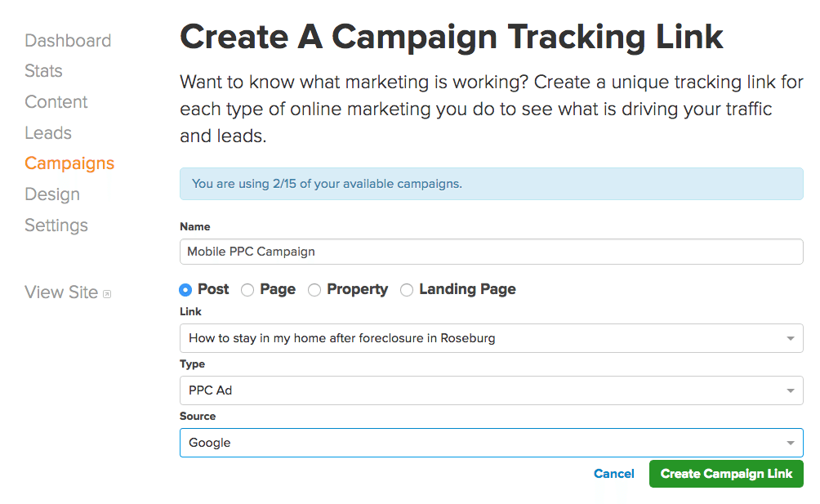820x504 pixels.
Task: Choose the Property radio option
Action: tap(314, 290)
